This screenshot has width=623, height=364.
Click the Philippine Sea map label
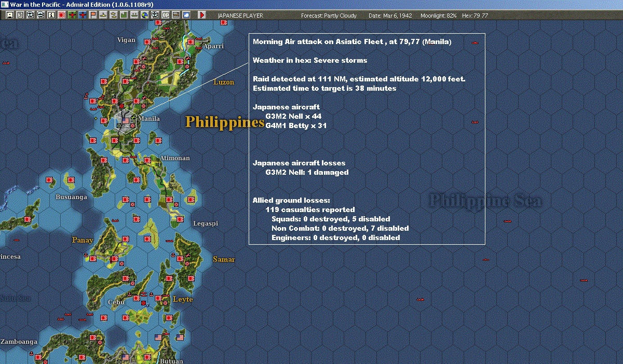coord(485,201)
